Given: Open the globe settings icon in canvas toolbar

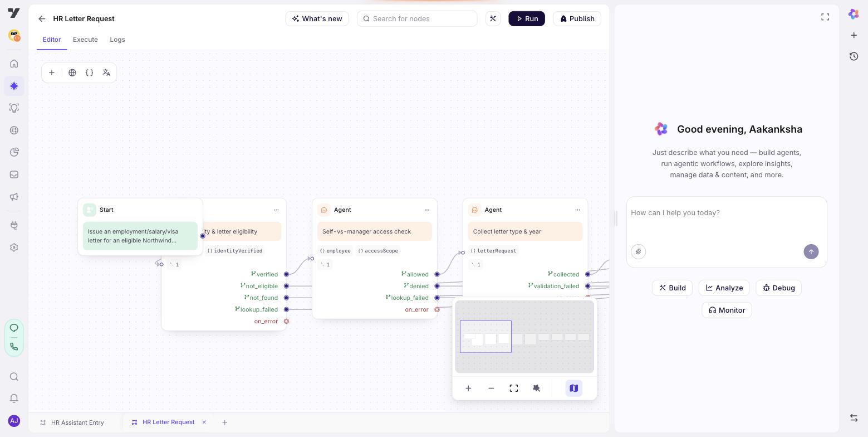Looking at the screenshot, I should tap(72, 72).
